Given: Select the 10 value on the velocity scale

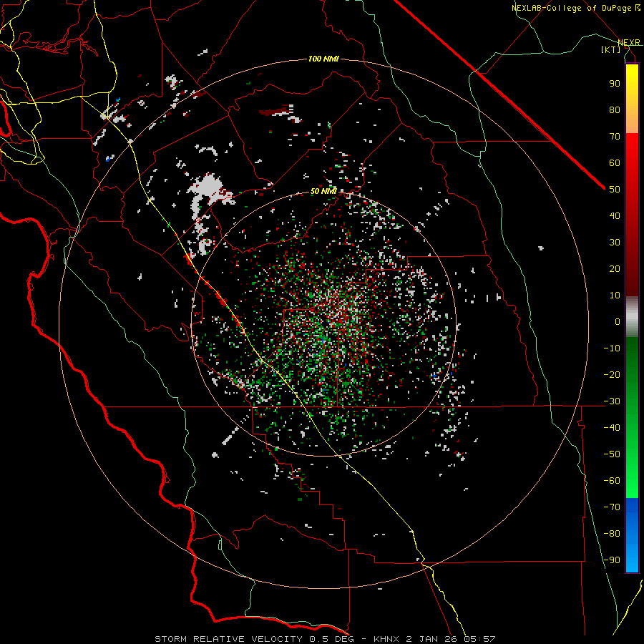Looking at the screenshot, I should pos(615,296).
